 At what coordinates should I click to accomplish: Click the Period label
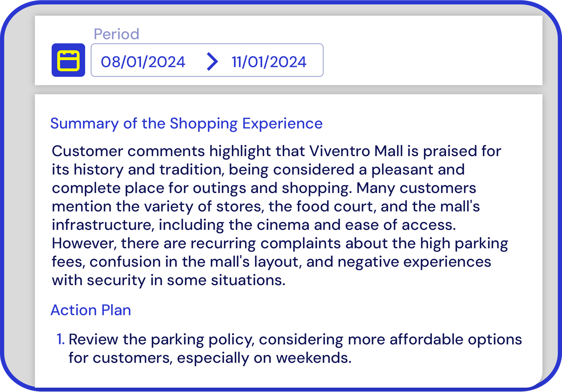(116, 34)
